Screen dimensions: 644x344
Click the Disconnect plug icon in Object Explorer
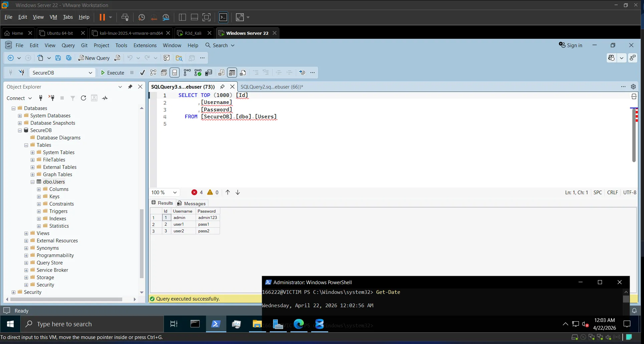click(x=51, y=98)
